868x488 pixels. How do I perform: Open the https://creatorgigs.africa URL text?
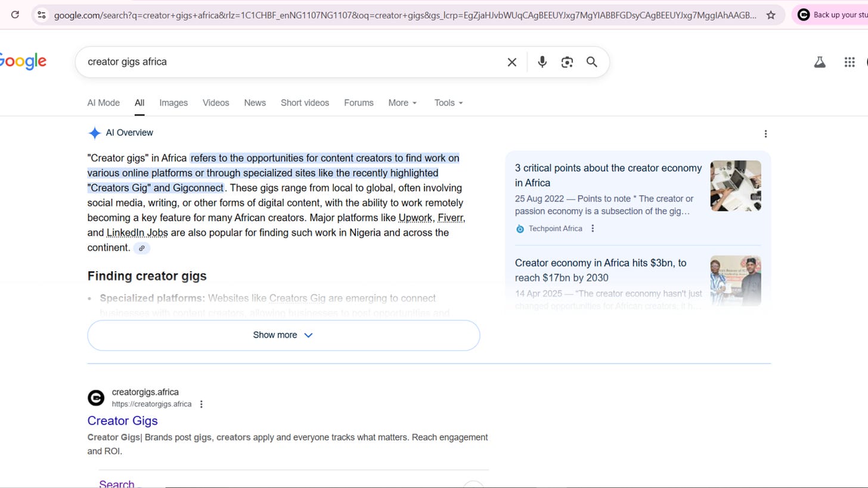pyautogui.click(x=151, y=404)
